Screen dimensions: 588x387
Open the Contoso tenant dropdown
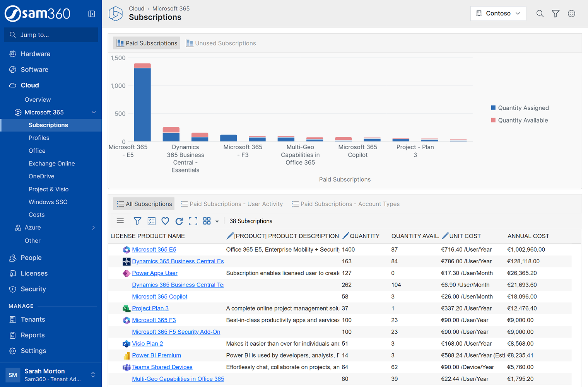coord(498,14)
